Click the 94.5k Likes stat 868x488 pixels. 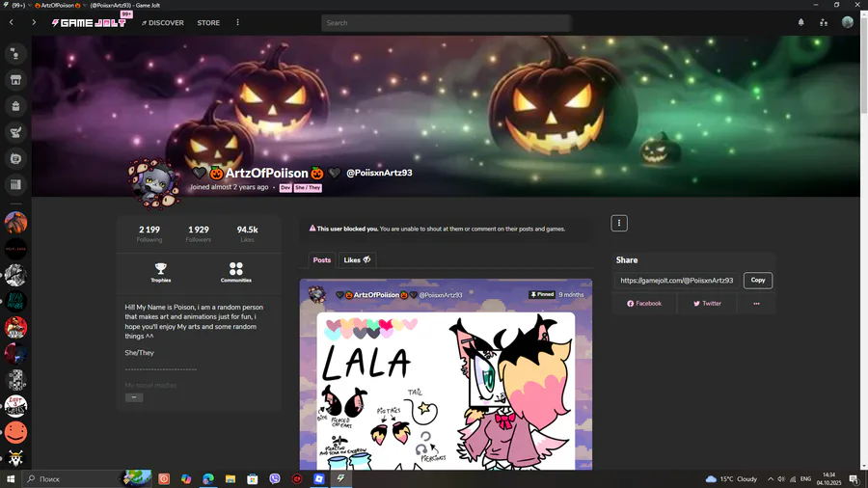click(x=247, y=233)
